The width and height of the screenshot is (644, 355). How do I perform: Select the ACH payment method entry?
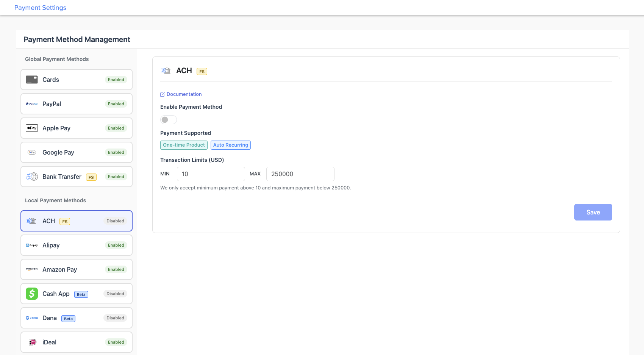(77, 221)
